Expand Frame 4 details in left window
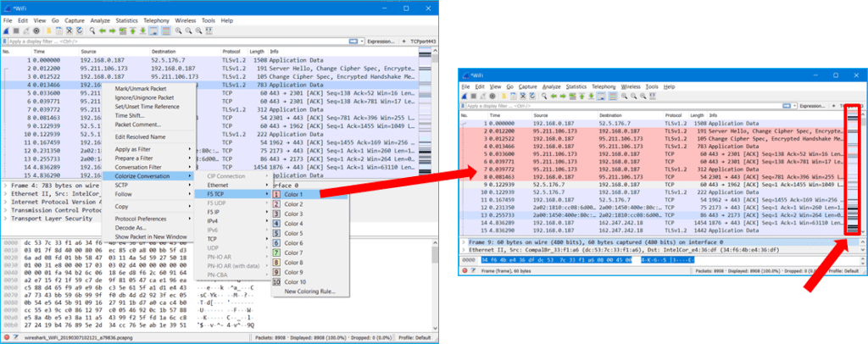 [6, 186]
